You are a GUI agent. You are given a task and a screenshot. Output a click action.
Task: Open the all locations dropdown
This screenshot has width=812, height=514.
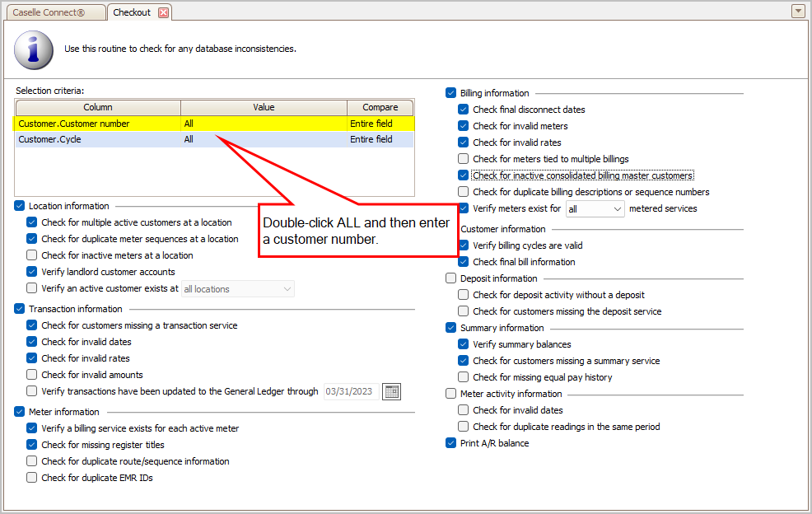(x=238, y=289)
